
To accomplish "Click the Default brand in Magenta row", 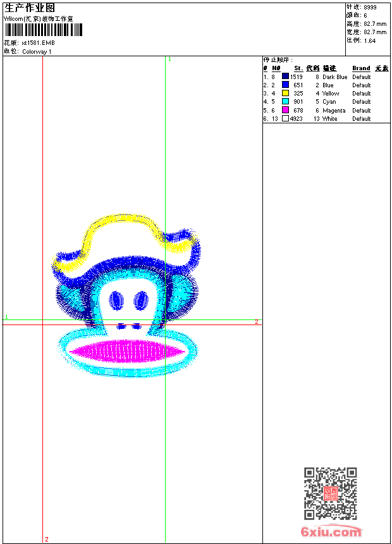I will (x=362, y=110).
